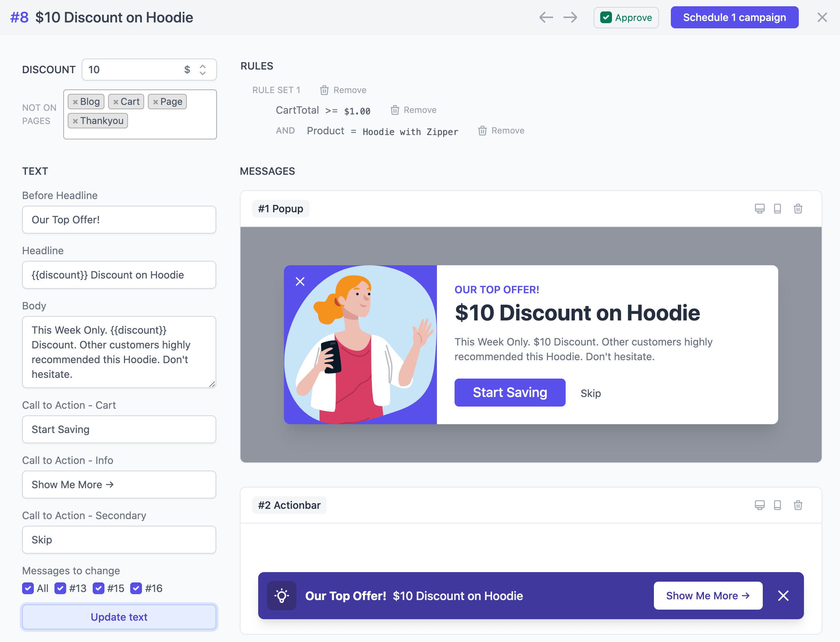Image resolution: width=840 pixels, height=642 pixels.
Task: Select the #1 Popup tab label
Action: [281, 208]
